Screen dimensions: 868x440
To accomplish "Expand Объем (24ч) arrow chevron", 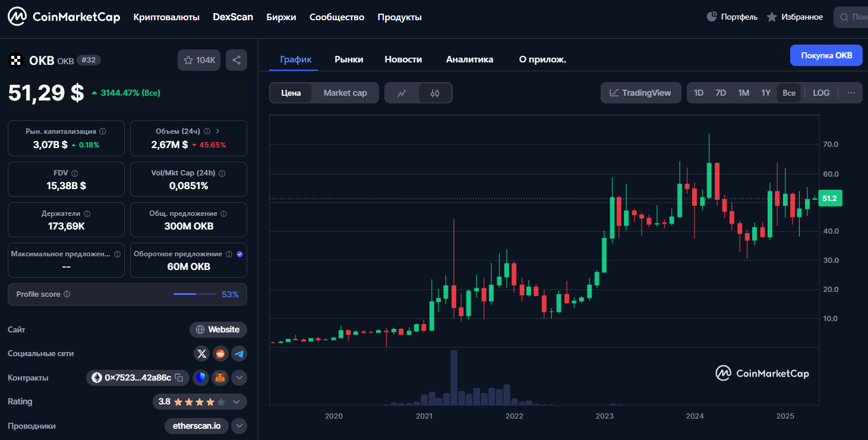I will point(218,131).
